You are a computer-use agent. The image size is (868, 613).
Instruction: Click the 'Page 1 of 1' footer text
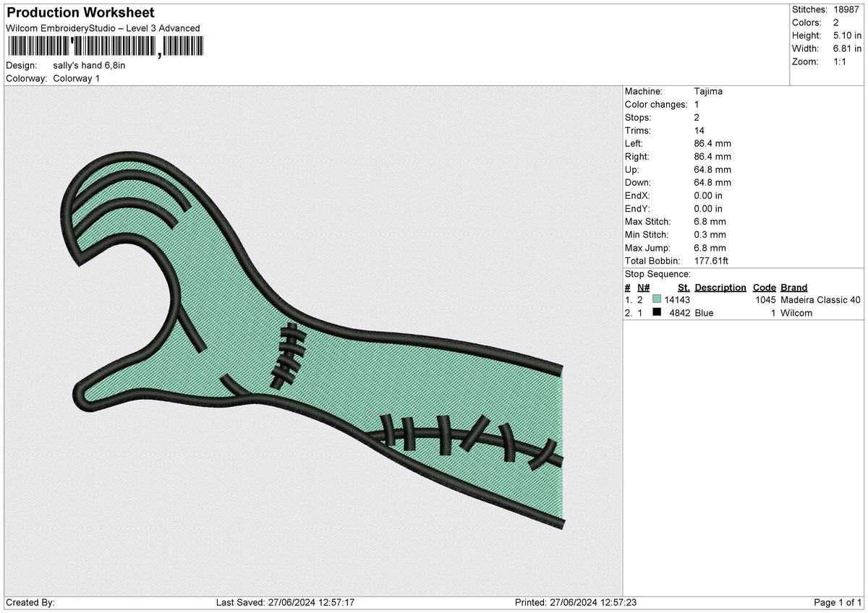838,603
